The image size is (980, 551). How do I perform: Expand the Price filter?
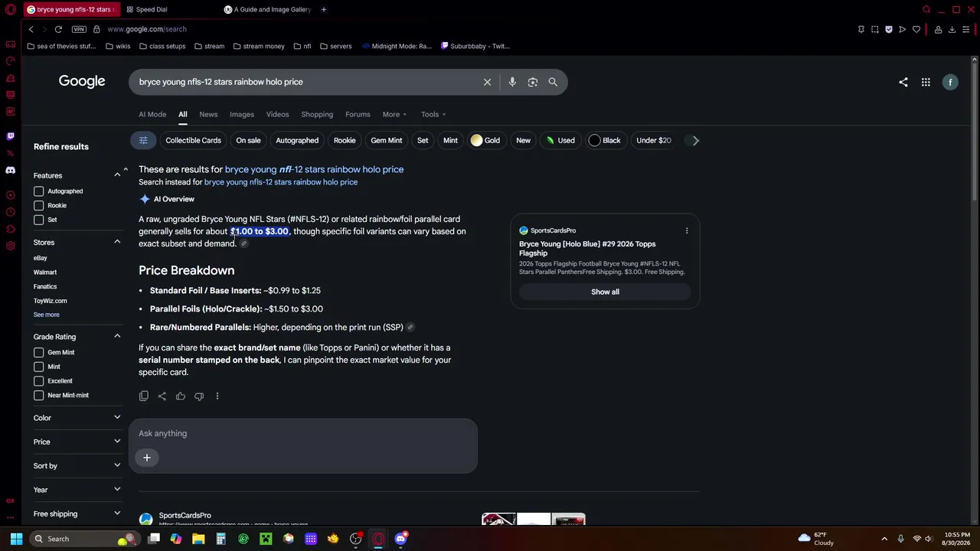click(x=117, y=442)
